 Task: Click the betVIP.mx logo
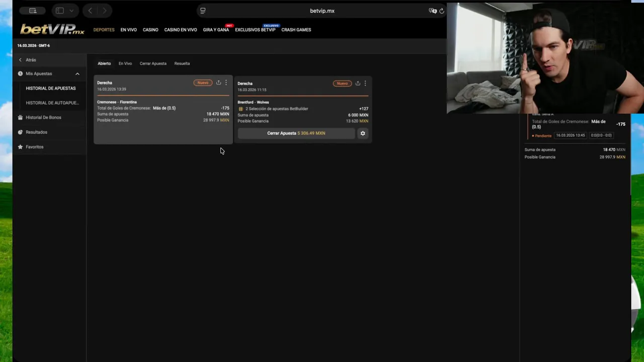pos(52,30)
